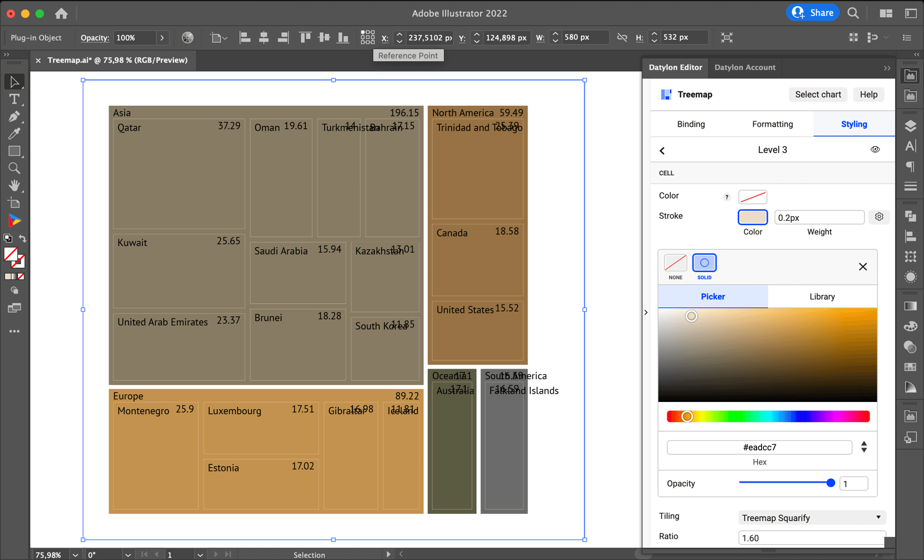
Task: Click the stroke Color swatch
Action: (752, 217)
